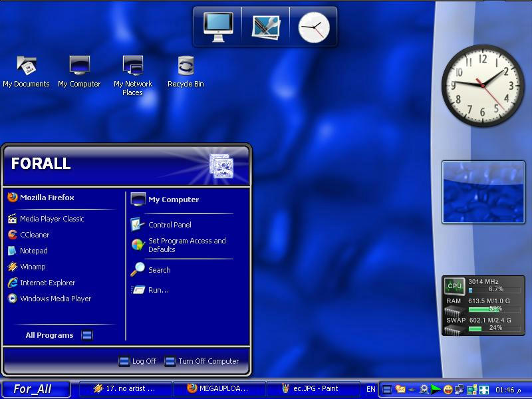Click the network computers tray icon
532x399 pixels.
460,390
